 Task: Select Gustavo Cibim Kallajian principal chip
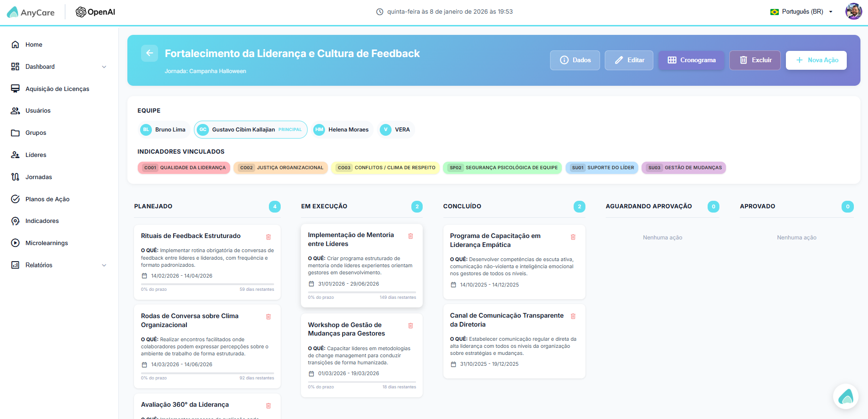point(250,130)
